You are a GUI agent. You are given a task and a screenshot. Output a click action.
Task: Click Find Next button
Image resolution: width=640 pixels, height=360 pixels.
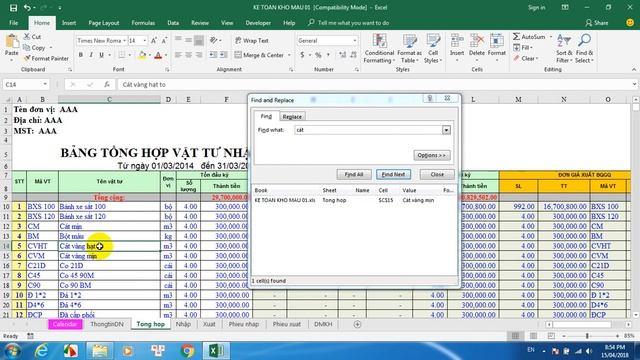coord(393,174)
